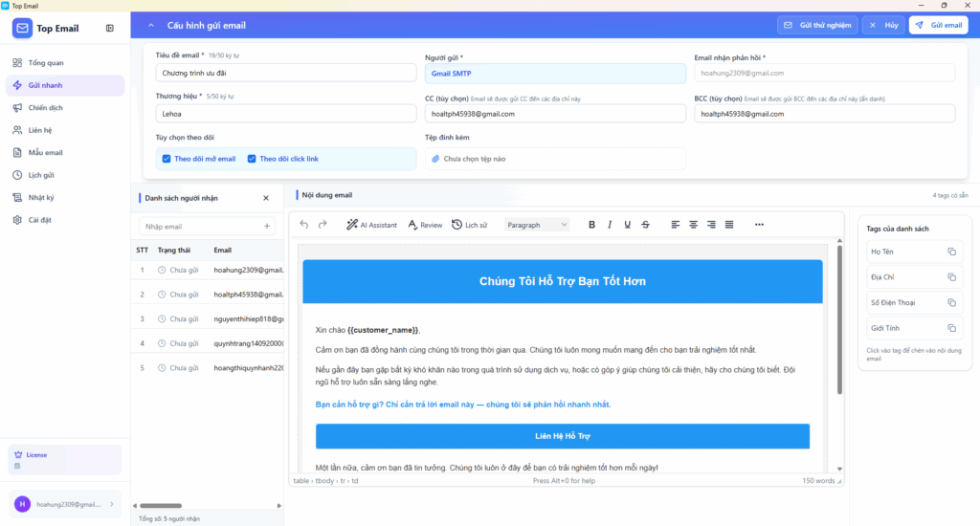Align text center
This screenshot has height=526, width=980.
click(x=693, y=225)
